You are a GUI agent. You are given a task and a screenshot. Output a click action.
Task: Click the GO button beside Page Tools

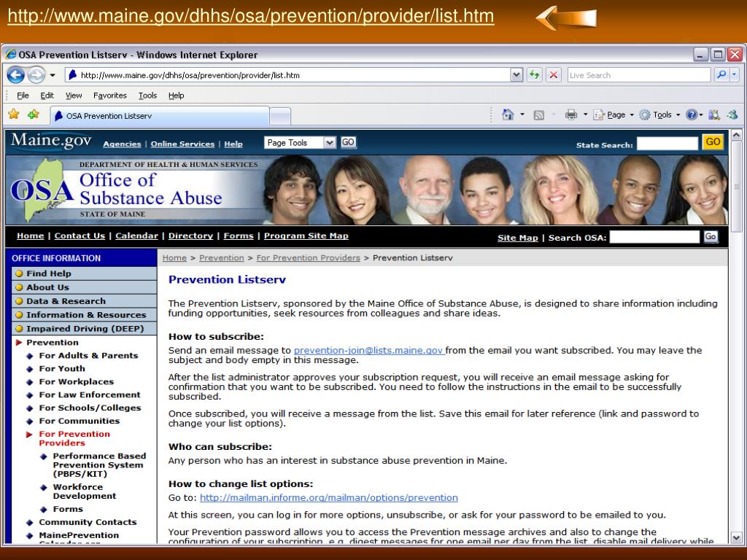coord(348,142)
